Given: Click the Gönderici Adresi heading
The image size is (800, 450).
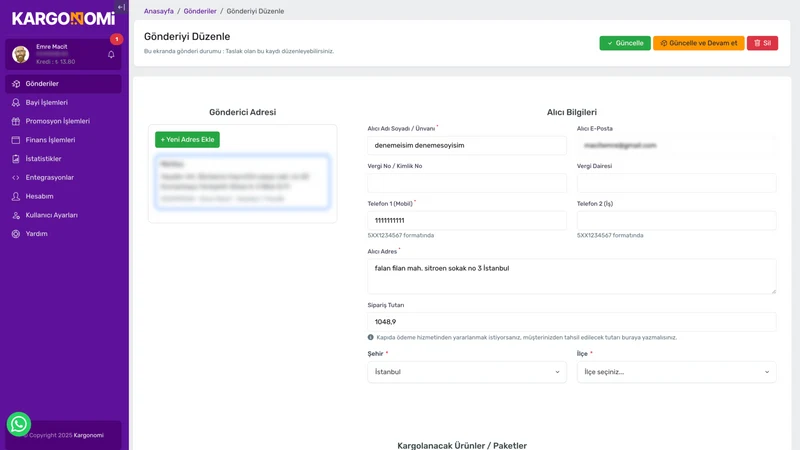Looking at the screenshot, I should point(242,112).
